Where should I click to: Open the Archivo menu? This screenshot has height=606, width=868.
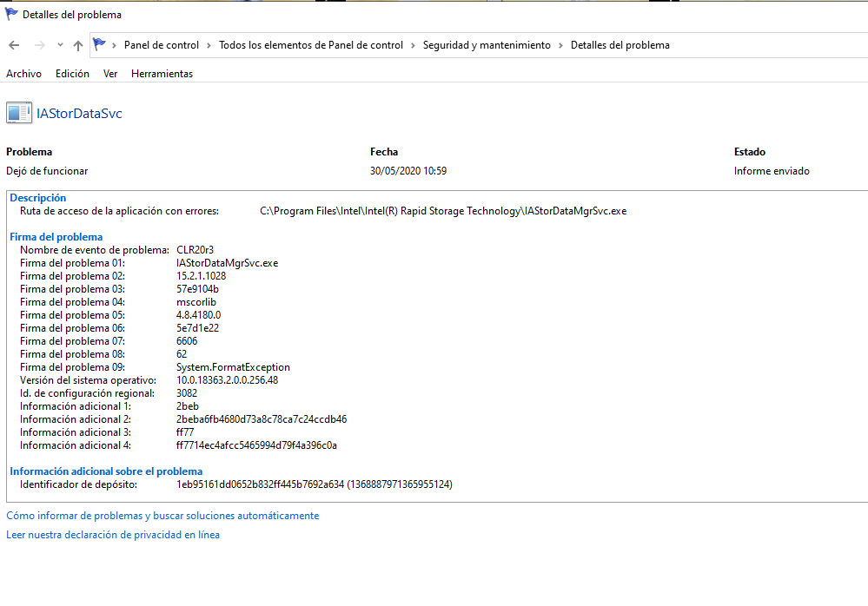[x=23, y=74]
